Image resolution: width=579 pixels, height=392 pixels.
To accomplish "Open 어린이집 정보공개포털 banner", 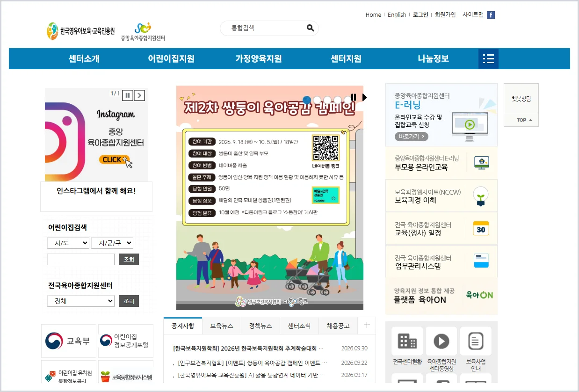I will [126, 341].
